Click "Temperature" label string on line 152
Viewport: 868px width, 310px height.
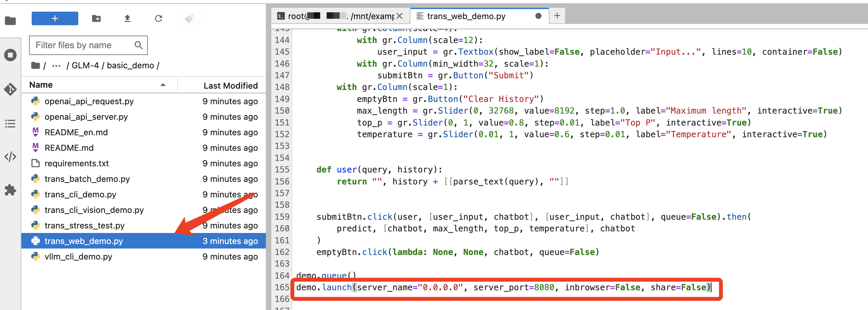pyautogui.click(x=698, y=134)
